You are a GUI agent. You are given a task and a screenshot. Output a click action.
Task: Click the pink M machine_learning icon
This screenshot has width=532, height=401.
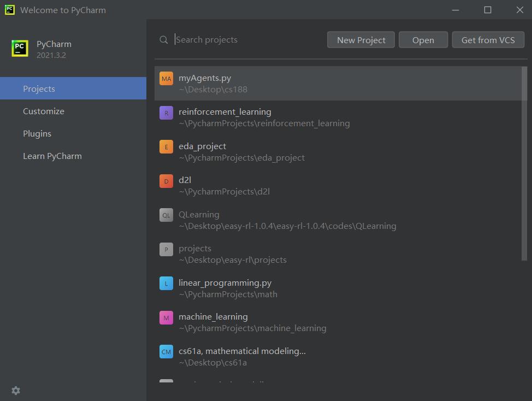coord(166,317)
